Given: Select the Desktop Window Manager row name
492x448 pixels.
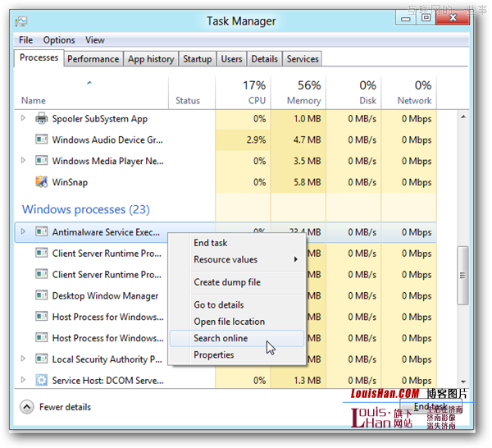Looking at the screenshot, I should (x=105, y=295).
